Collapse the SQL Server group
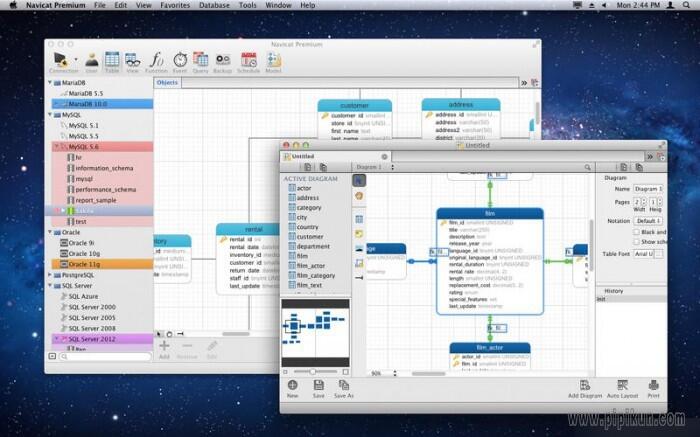 (x=50, y=286)
